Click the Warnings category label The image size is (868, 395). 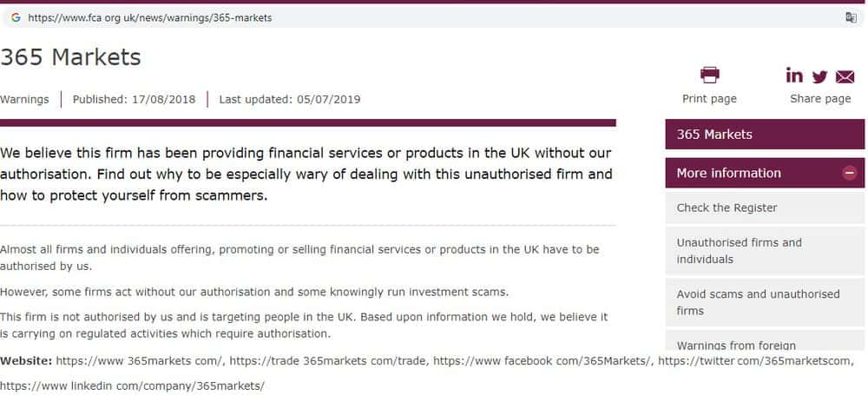24,99
